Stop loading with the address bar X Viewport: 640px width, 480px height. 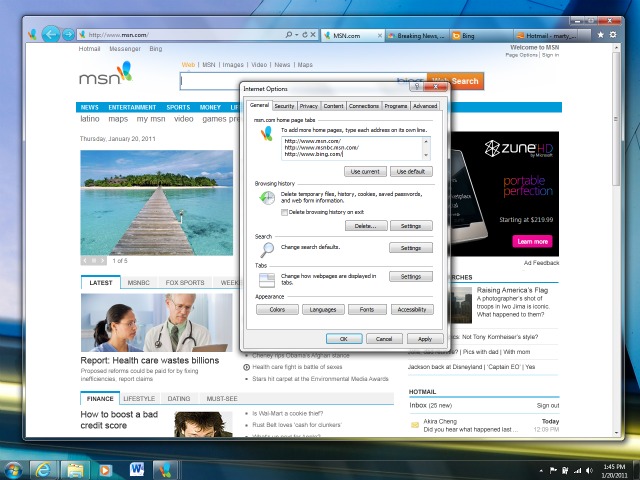pyautogui.click(x=313, y=35)
